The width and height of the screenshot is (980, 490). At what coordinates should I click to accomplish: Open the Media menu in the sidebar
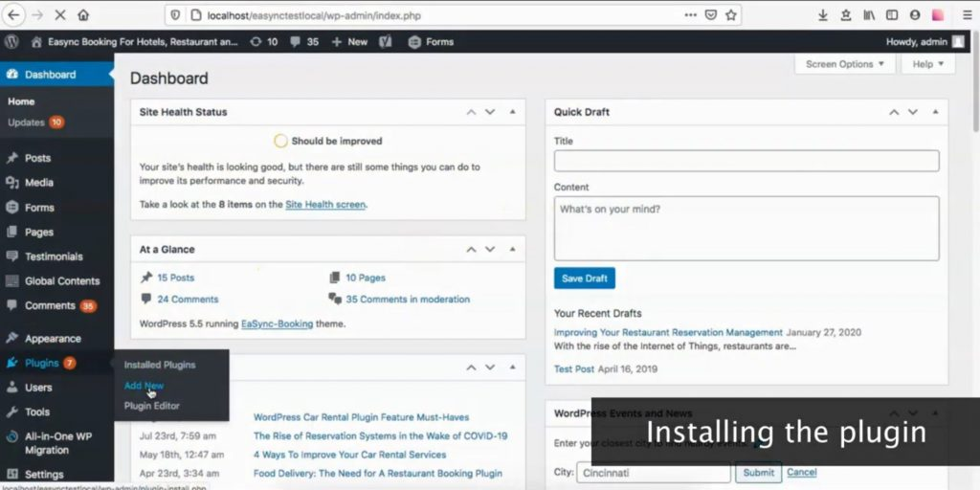pos(38,183)
